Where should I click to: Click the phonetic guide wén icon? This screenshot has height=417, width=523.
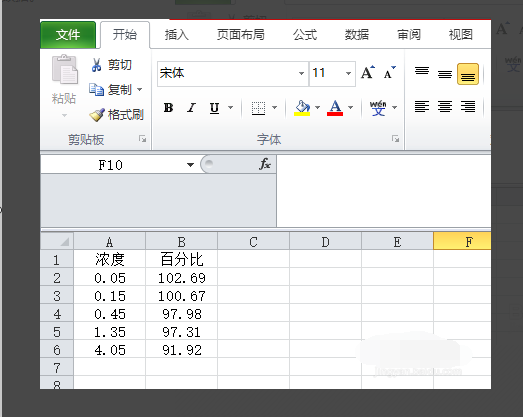378,108
